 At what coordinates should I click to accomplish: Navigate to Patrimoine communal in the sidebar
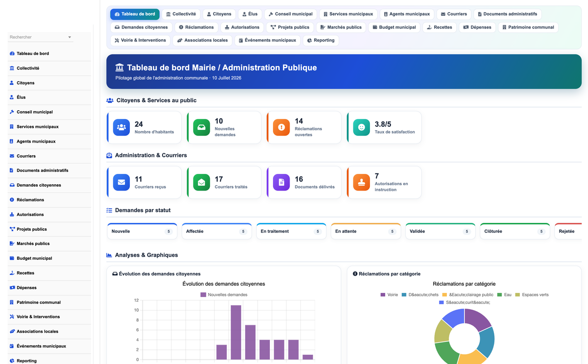(49, 302)
